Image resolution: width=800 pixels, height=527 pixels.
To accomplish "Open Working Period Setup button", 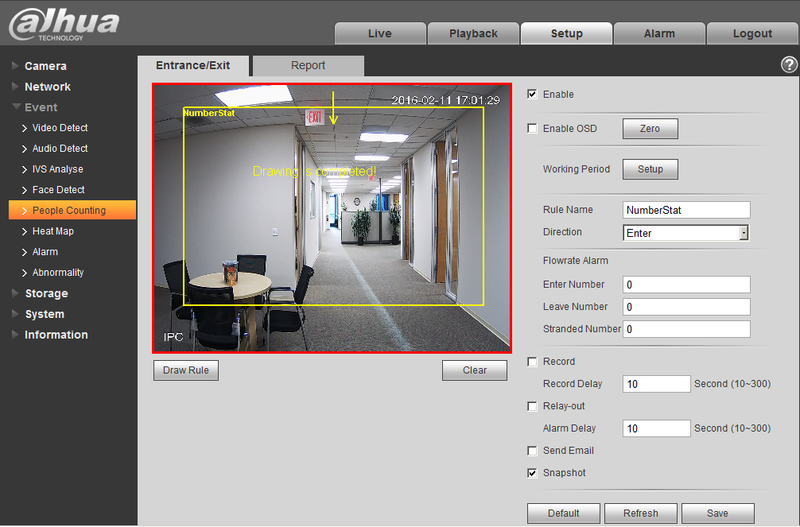I will tap(650, 169).
